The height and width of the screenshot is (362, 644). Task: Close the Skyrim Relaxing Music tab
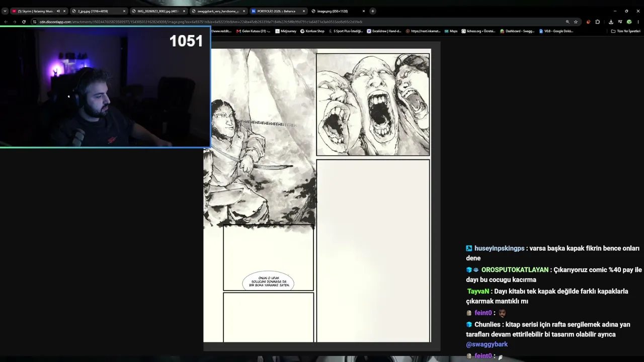point(64,11)
